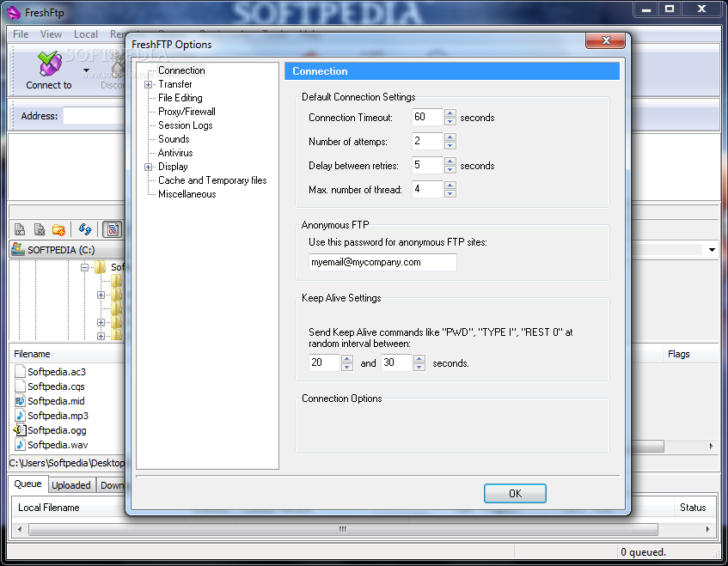Open the Local menu

click(x=86, y=34)
